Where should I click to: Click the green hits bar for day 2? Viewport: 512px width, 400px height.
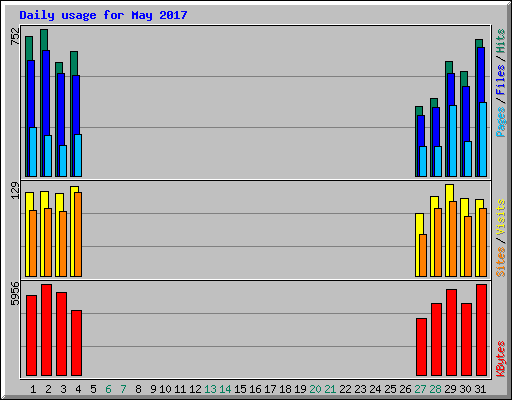point(44,40)
